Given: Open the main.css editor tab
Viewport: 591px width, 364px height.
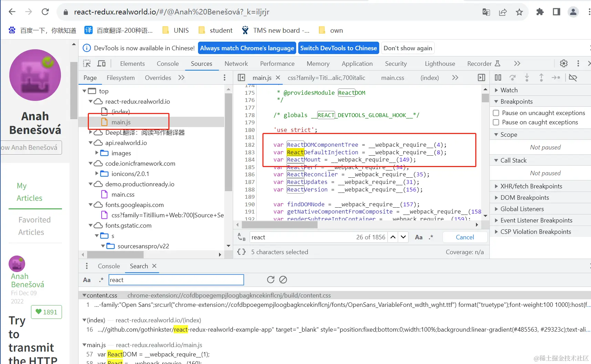Looking at the screenshot, I should (x=393, y=77).
